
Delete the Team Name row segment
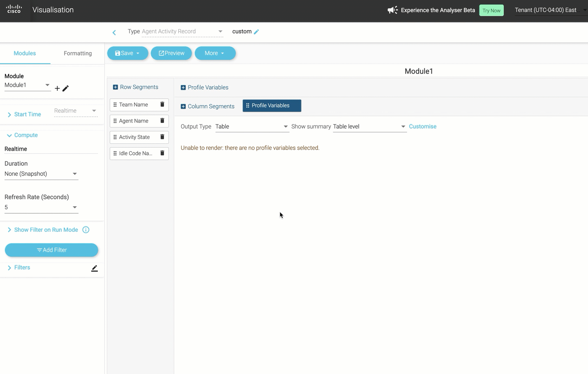click(162, 104)
